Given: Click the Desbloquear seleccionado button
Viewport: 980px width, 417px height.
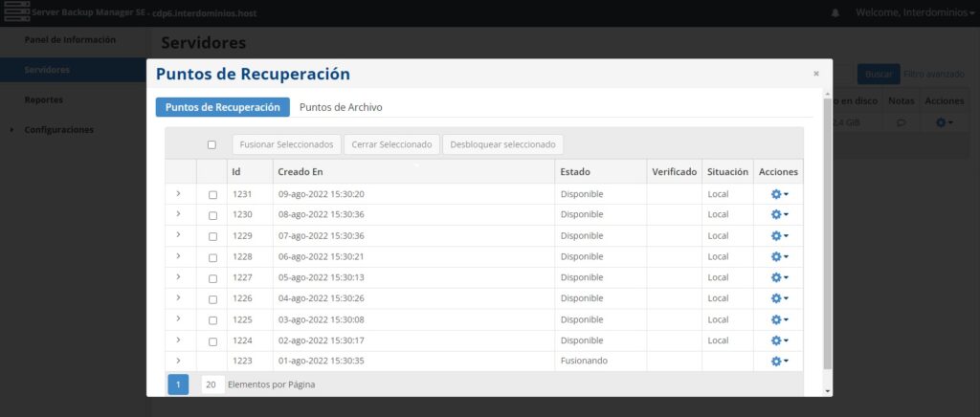Looking at the screenshot, I should [x=503, y=144].
